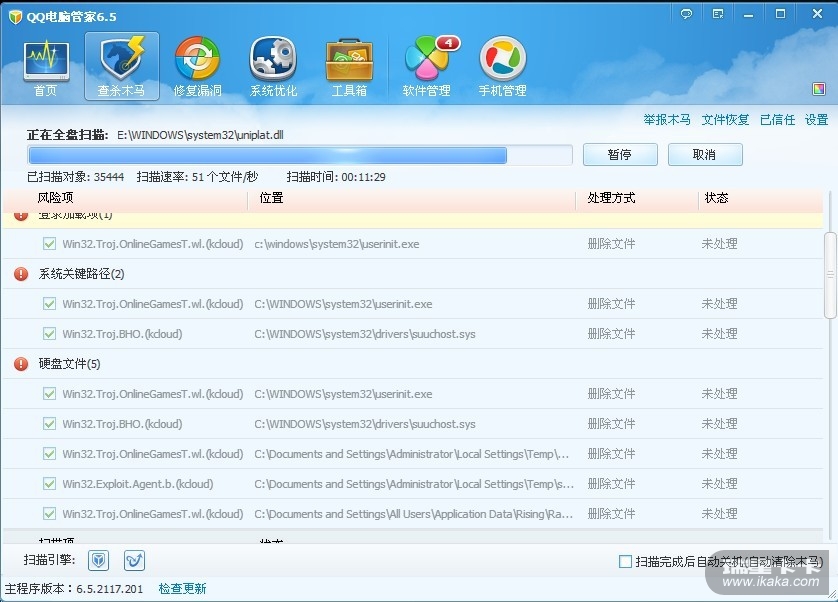This screenshot has width=838, height=602.
Task: Click the 暂停 pause button
Action: (620, 155)
